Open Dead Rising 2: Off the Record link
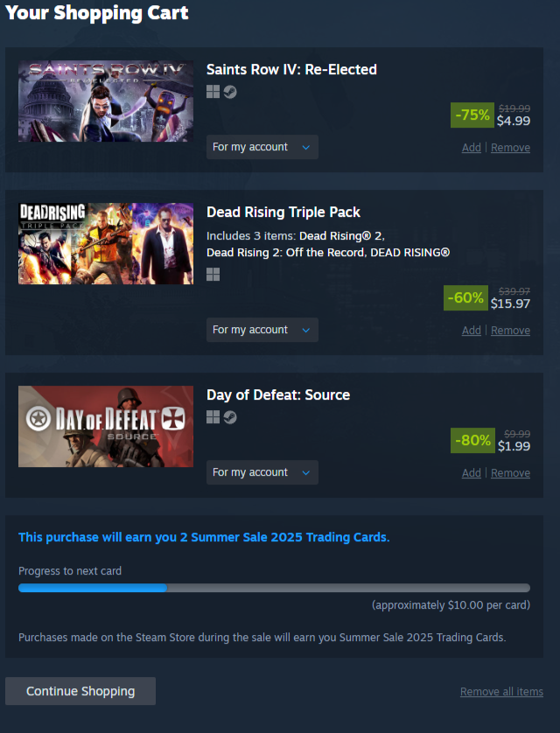This screenshot has width=560, height=733. pos(286,253)
